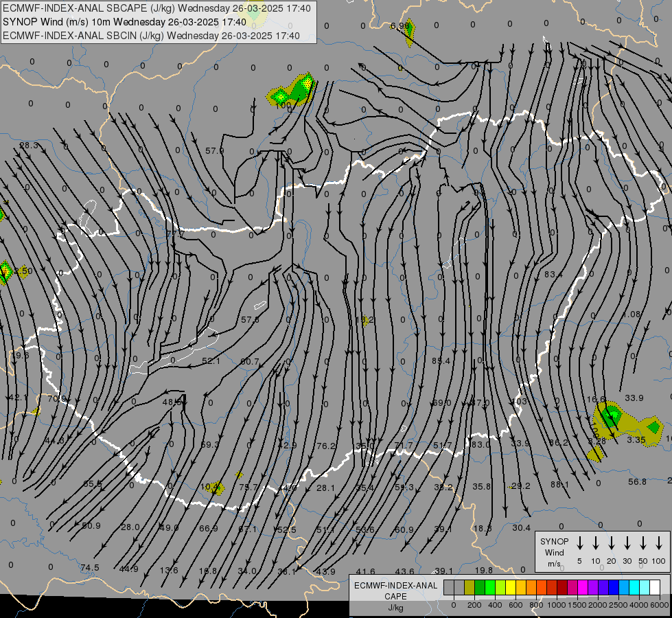Click the 66.9 map value

pos(208,528)
